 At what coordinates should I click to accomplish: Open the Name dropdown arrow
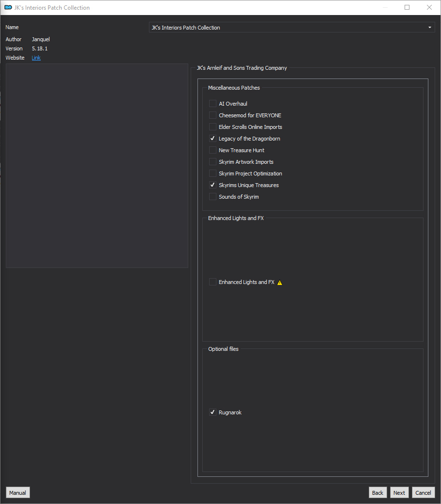pos(430,28)
